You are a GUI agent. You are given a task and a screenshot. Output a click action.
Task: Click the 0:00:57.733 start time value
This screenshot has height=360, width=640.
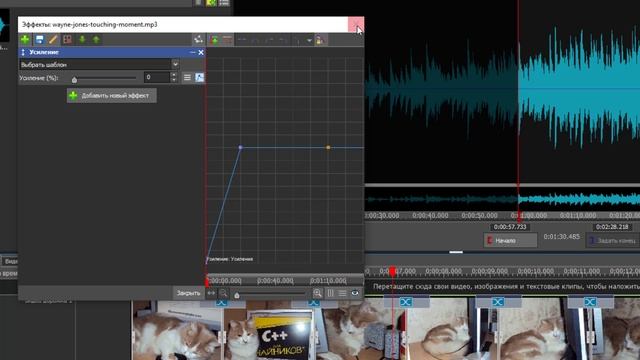(510, 227)
